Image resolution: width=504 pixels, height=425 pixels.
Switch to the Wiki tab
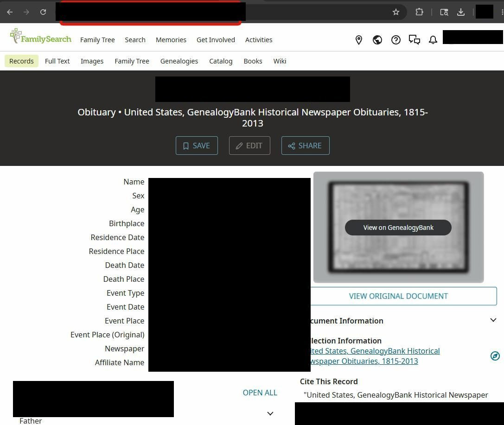point(280,61)
